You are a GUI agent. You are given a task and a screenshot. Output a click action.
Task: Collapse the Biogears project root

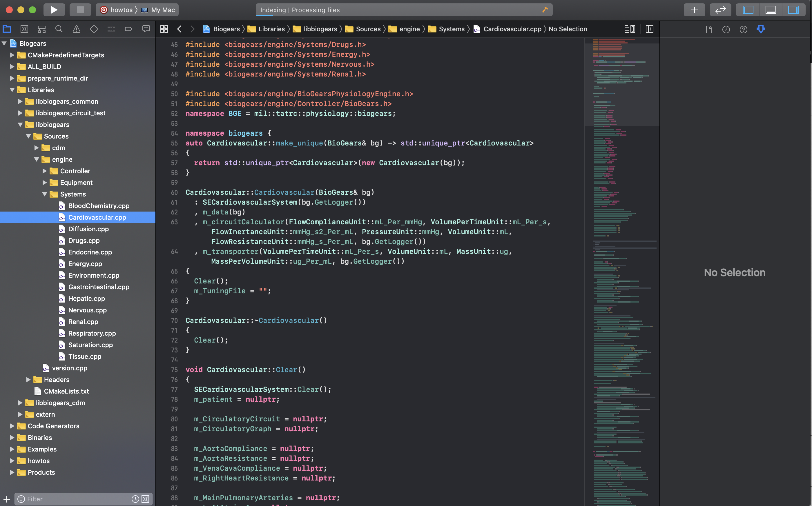click(4, 43)
